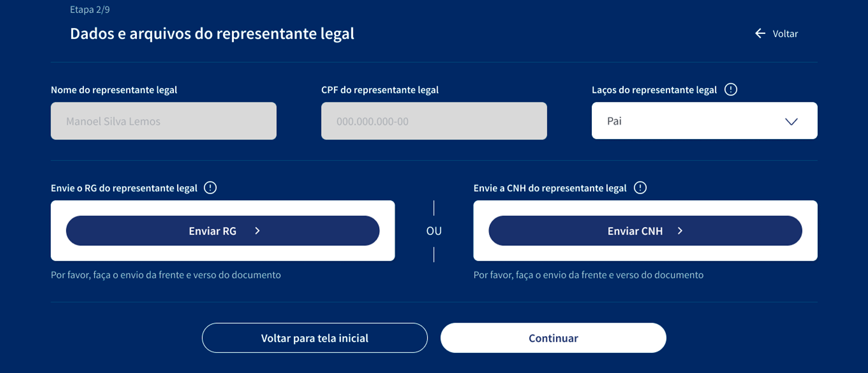Image resolution: width=868 pixels, height=373 pixels.
Task: Show info icon for Envie a CNH
Action: (x=640, y=188)
